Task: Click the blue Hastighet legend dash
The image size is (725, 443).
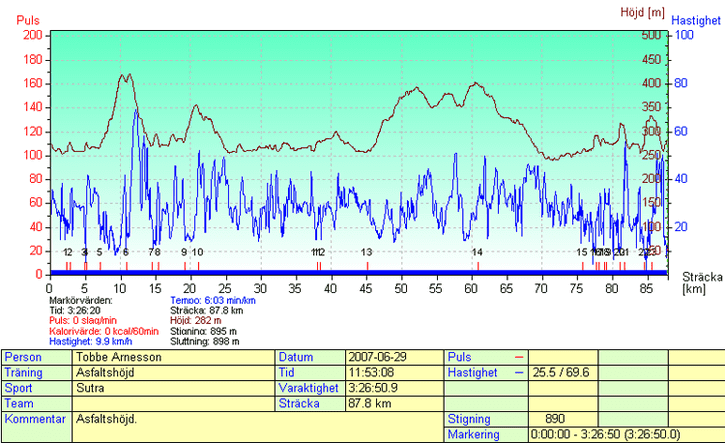Action: (518, 372)
